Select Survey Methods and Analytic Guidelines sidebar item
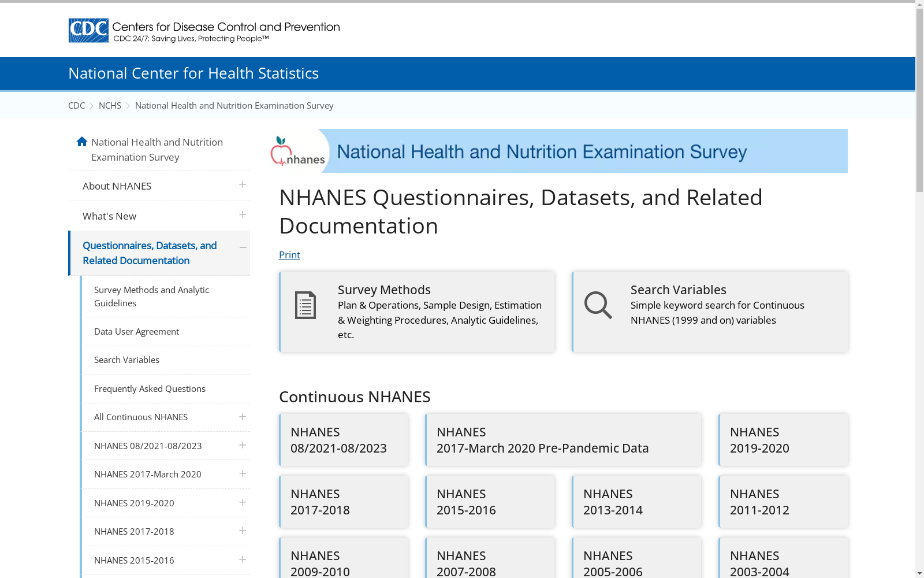 [151, 297]
